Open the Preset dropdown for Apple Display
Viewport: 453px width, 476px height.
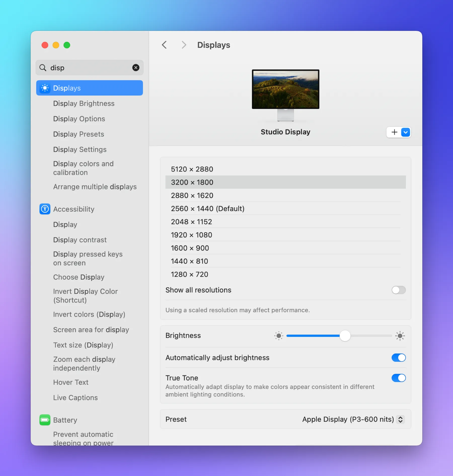click(400, 419)
